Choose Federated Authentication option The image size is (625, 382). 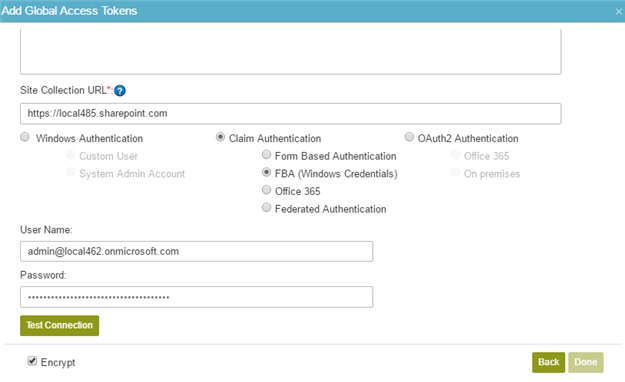[266, 208]
